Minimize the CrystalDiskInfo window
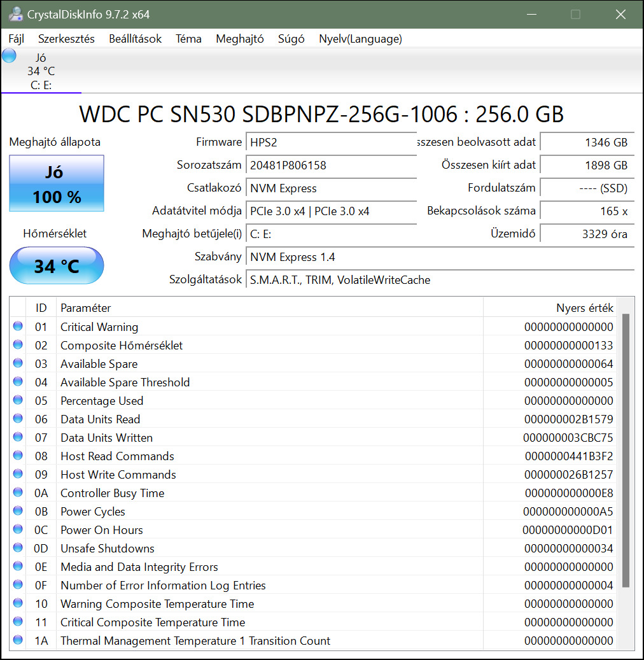 531,14
